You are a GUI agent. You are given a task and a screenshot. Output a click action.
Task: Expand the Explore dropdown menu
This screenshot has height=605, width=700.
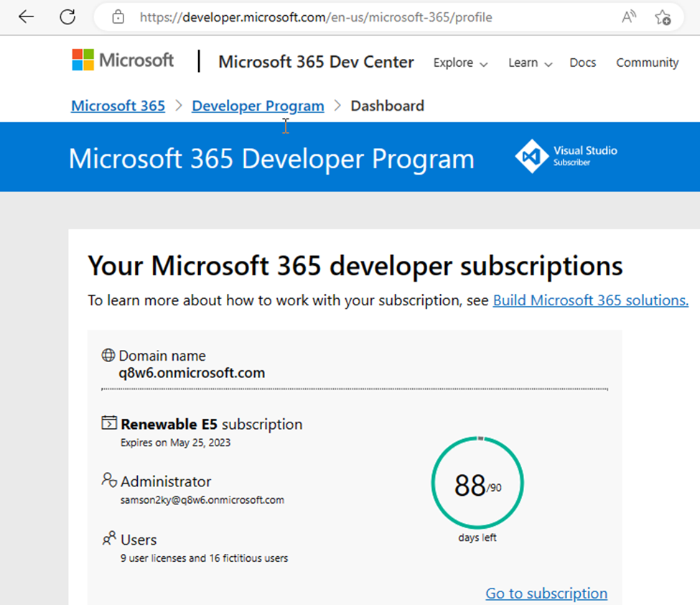tap(460, 63)
